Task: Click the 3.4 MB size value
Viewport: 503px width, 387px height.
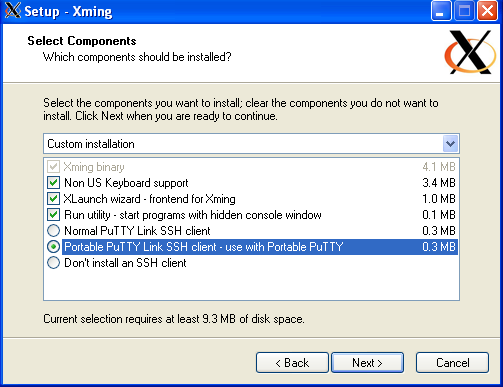Action: [x=439, y=183]
